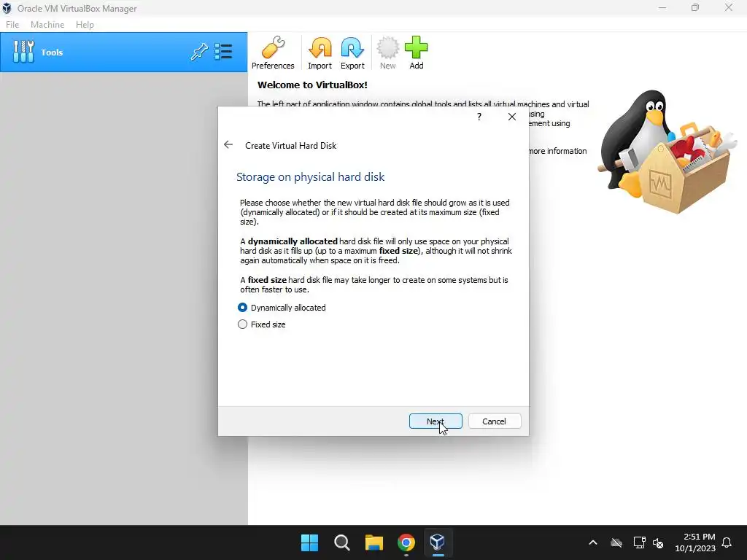This screenshot has height=560, width=747.
Task: Open the Help menu
Action: 85,25
